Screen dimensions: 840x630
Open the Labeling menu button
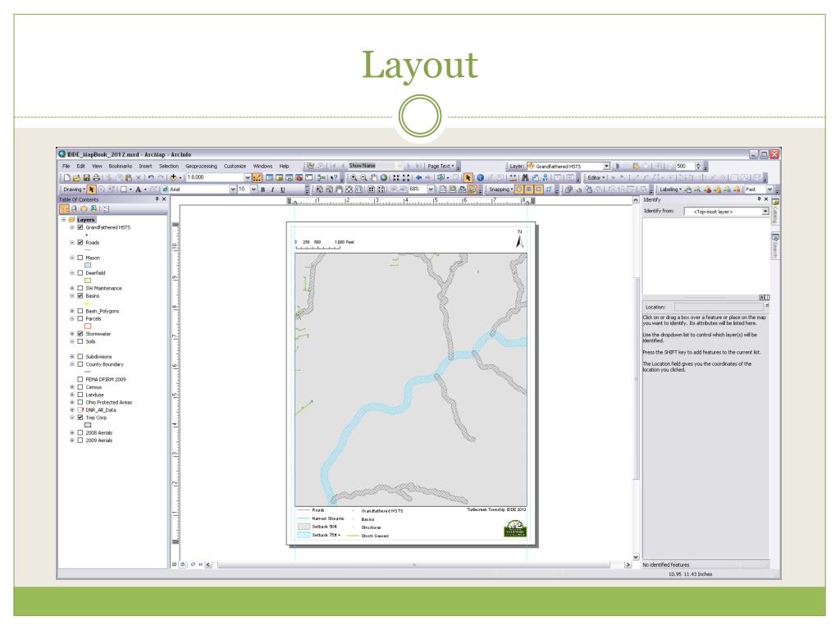pyautogui.click(x=671, y=189)
